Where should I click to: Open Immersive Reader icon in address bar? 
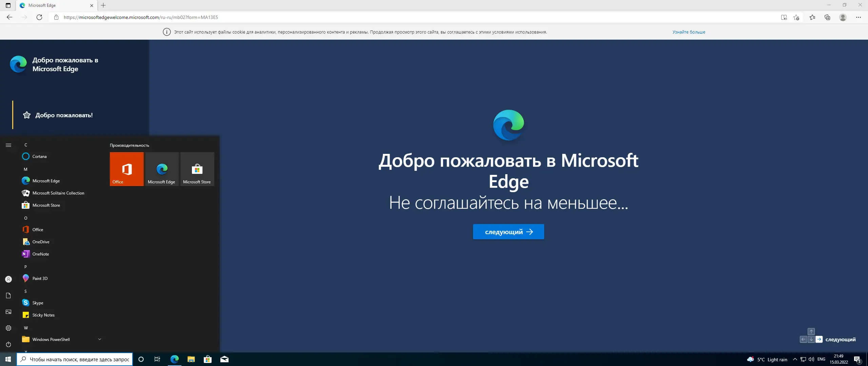pos(784,17)
